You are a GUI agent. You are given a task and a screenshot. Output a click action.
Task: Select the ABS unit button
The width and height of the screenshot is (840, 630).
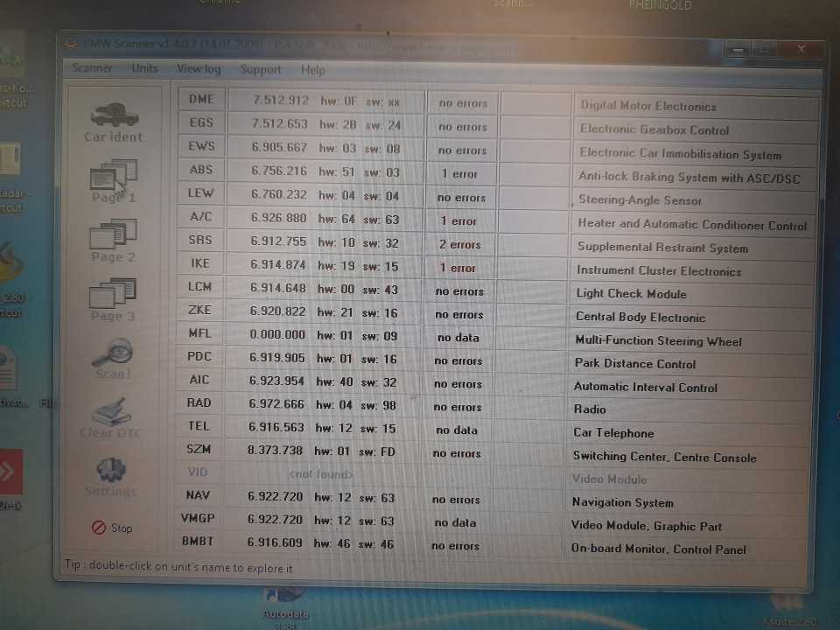(201, 170)
